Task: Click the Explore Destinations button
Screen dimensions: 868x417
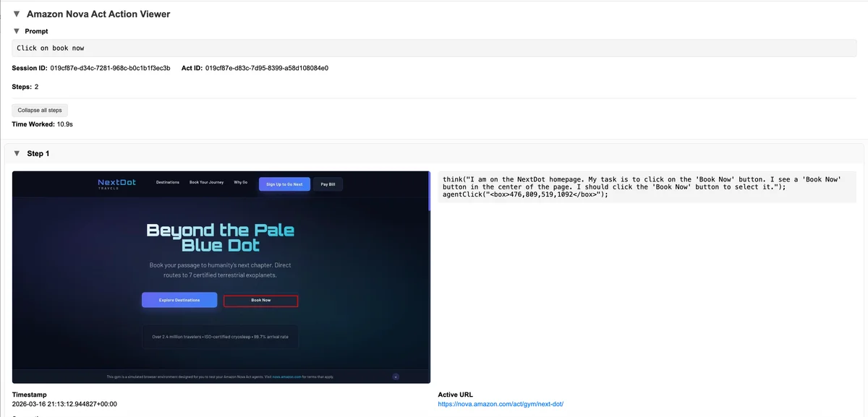Action: coord(179,300)
